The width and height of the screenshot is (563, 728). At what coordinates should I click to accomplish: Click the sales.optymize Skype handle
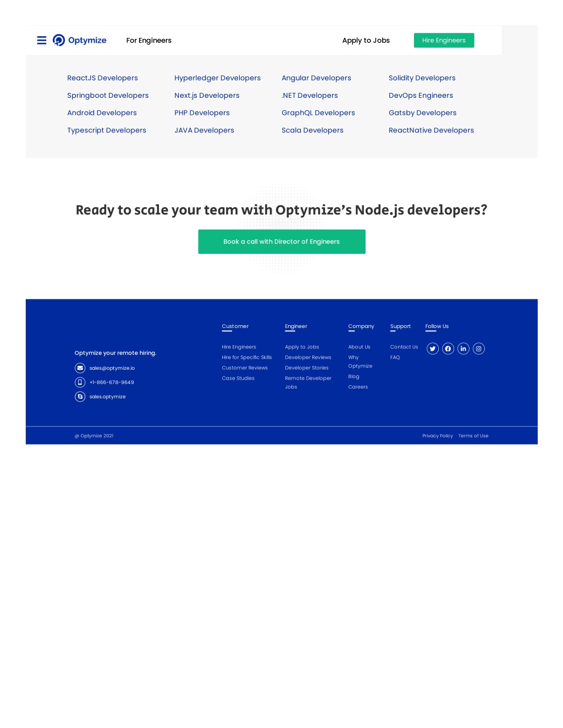pos(108,397)
